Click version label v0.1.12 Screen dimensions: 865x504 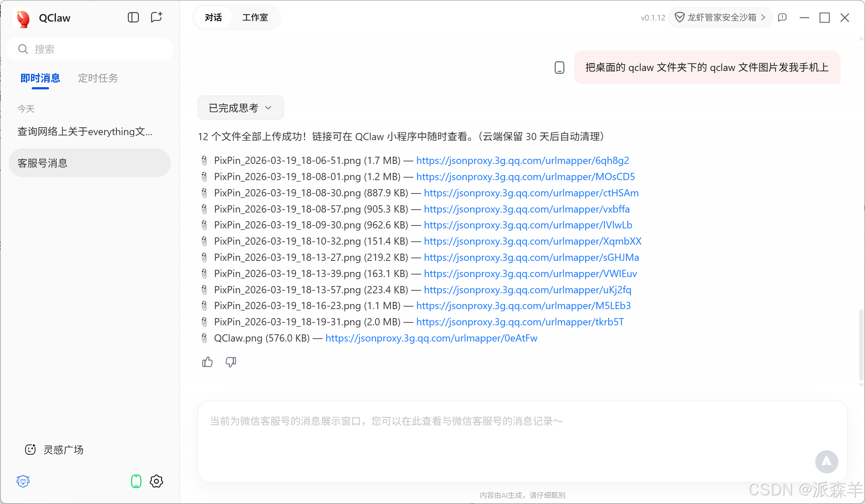(x=653, y=18)
